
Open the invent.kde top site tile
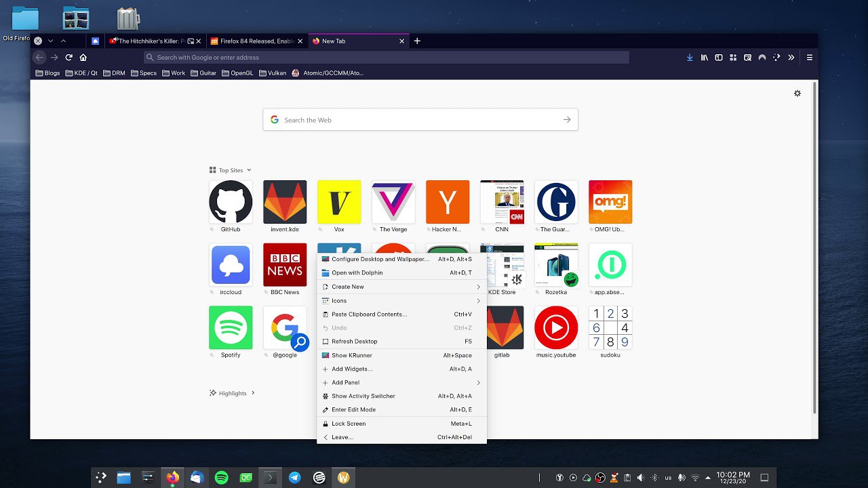click(x=285, y=202)
